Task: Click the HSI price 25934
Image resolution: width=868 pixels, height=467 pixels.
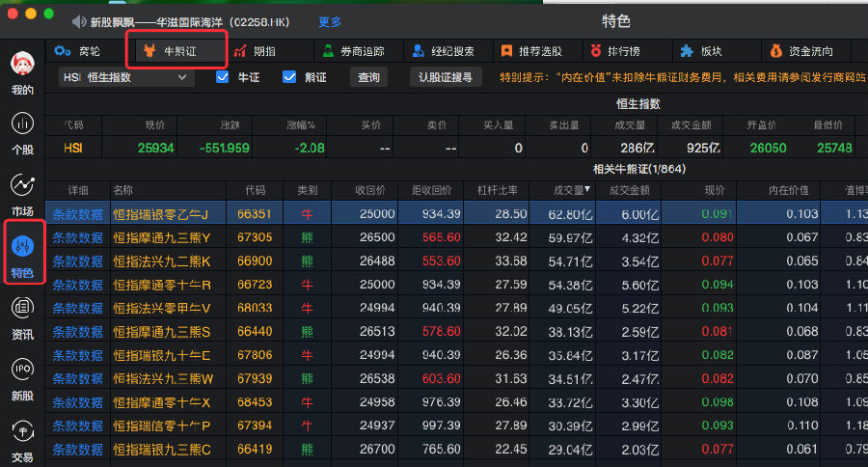Action: pos(155,148)
